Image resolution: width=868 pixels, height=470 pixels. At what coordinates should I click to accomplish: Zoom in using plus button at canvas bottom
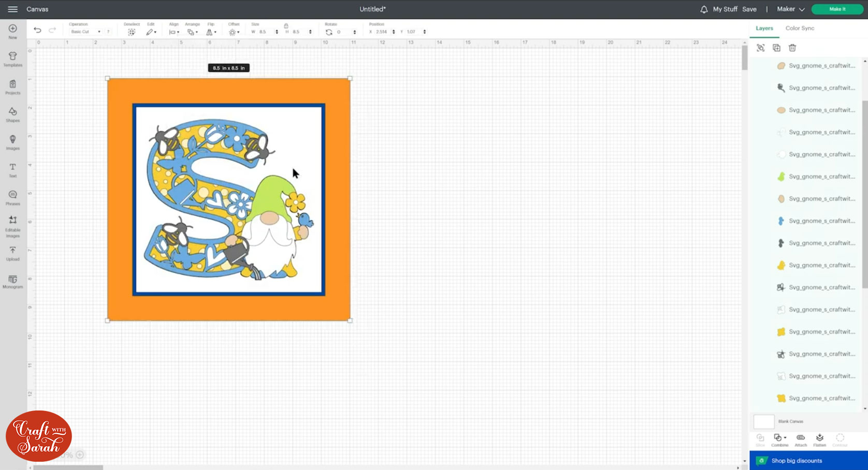[80, 455]
